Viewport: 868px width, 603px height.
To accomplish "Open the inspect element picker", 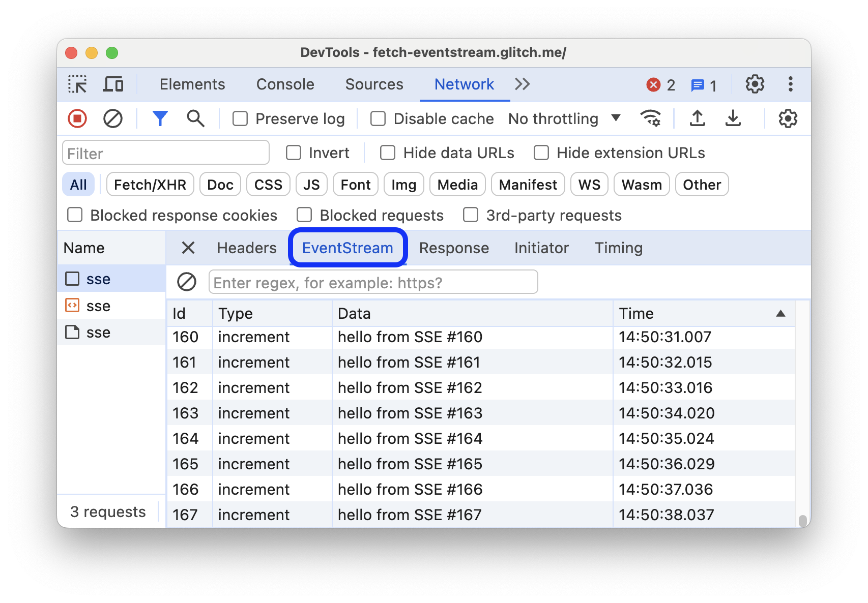I will [x=76, y=84].
